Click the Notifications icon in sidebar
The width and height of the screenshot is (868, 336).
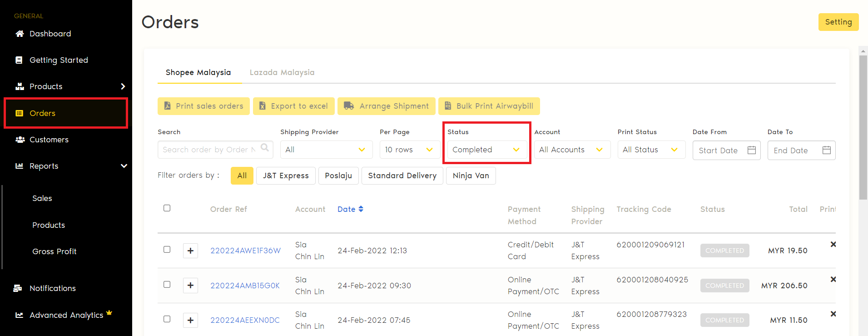(x=18, y=288)
